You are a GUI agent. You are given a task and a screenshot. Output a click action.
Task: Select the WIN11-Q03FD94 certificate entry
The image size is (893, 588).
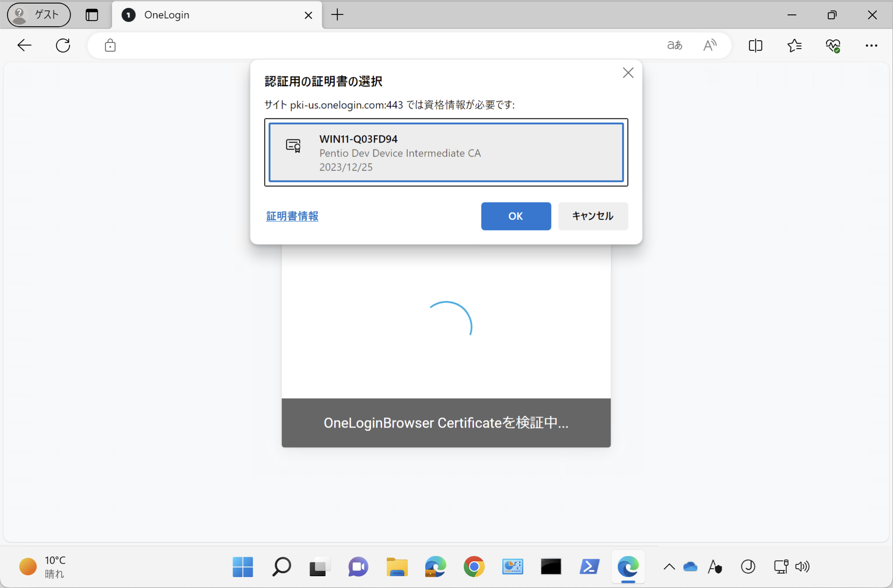446,152
